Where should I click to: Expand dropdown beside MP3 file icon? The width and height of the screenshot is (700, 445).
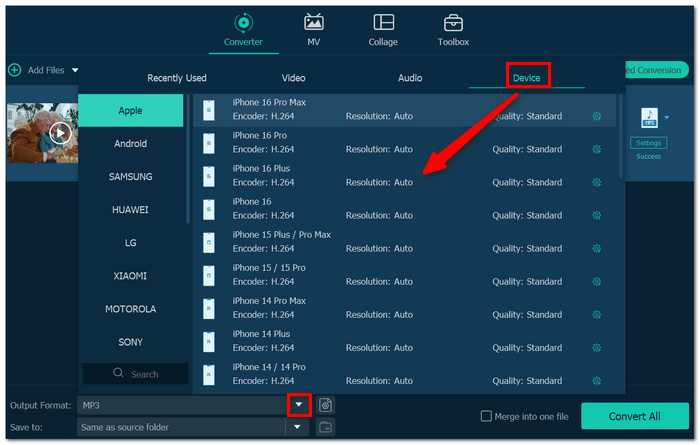667,117
